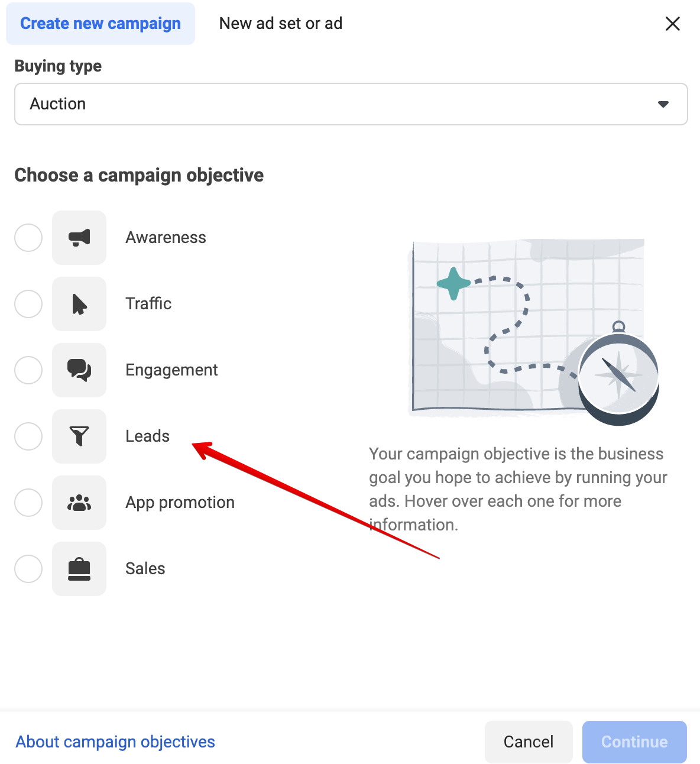Click the Choose a campaign objective heading
The height and width of the screenshot is (764, 700).
[139, 175]
